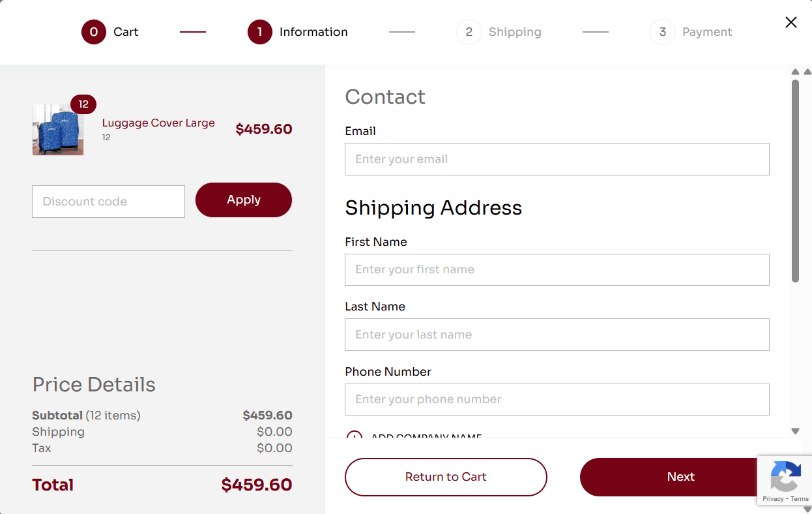Click the Information step circle showing 1
Viewport: 812px width, 514px height.
tap(259, 31)
